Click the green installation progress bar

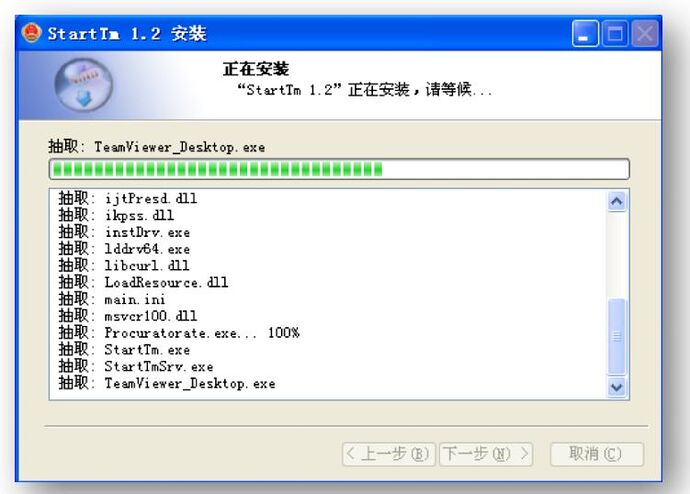[340, 168]
